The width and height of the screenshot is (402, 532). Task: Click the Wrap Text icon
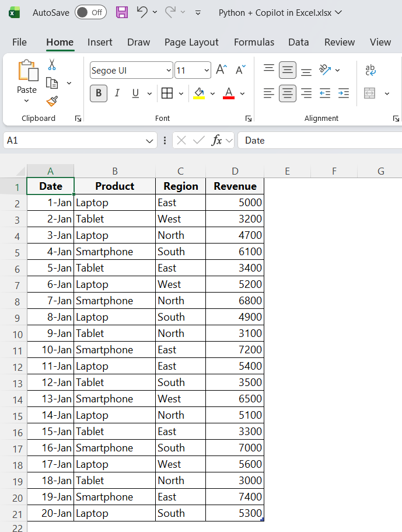point(370,70)
